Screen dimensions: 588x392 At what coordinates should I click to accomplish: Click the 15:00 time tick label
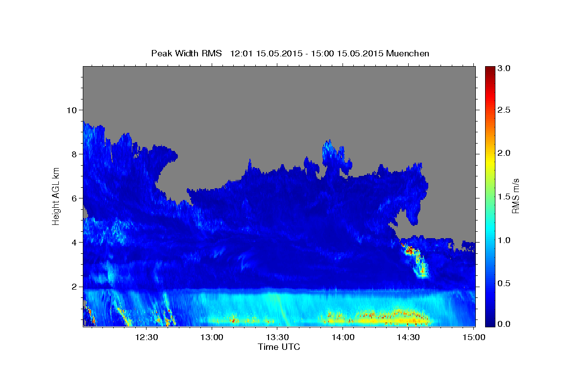(x=474, y=337)
